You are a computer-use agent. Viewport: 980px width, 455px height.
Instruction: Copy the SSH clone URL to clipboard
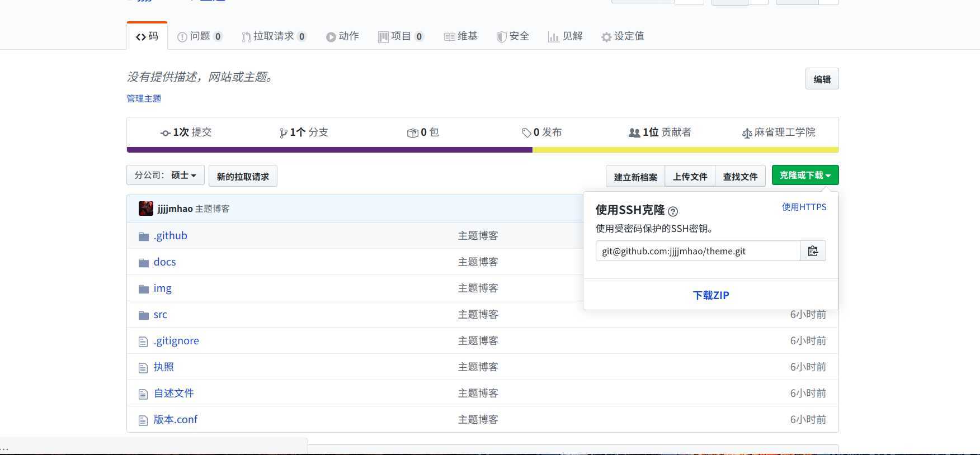pyautogui.click(x=813, y=251)
